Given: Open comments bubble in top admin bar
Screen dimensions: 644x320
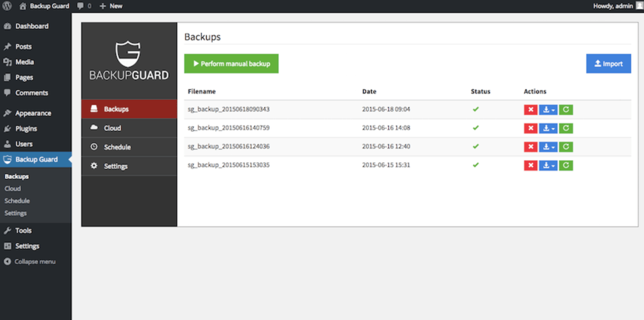Looking at the screenshot, I should (x=84, y=6).
